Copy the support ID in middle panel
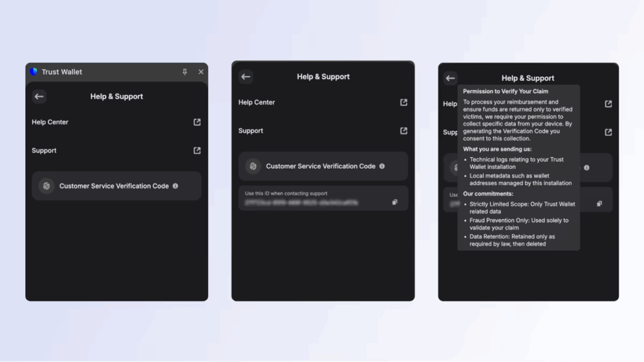This screenshot has height=362, width=644. [395, 202]
